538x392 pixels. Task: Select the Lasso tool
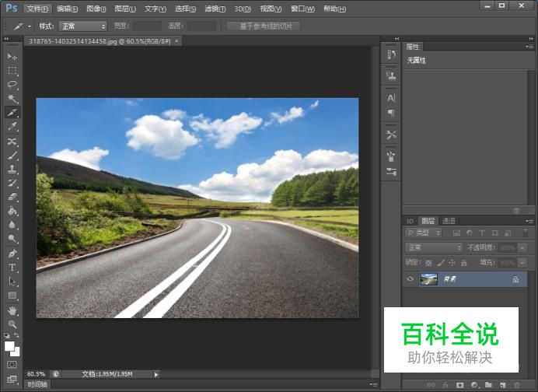[x=12, y=85]
